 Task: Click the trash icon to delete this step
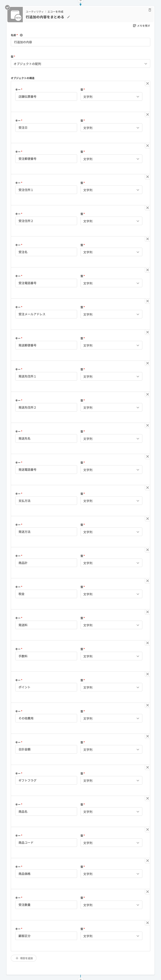150,10
